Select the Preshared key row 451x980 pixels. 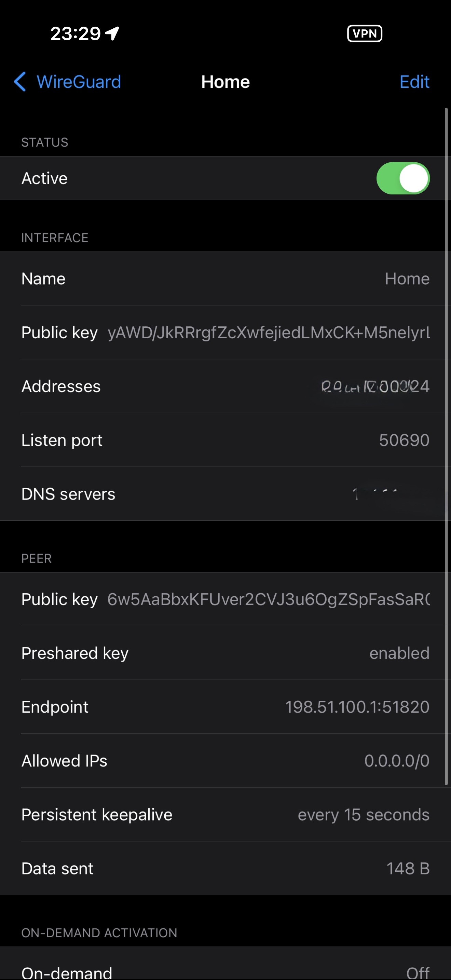tap(225, 653)
